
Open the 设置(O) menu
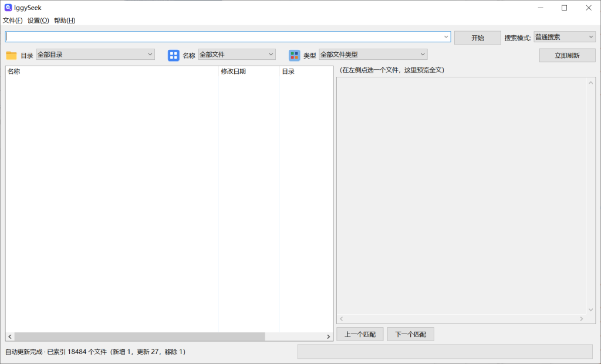point(38,21)
